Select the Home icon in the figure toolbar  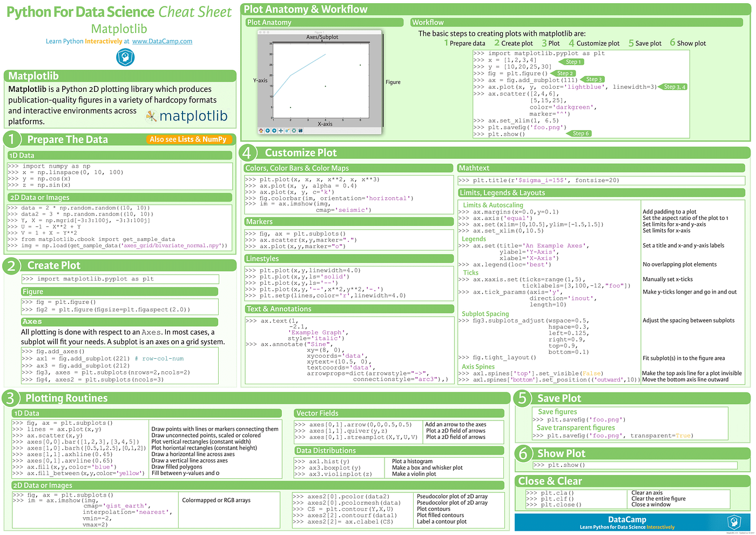pos(261,131)
